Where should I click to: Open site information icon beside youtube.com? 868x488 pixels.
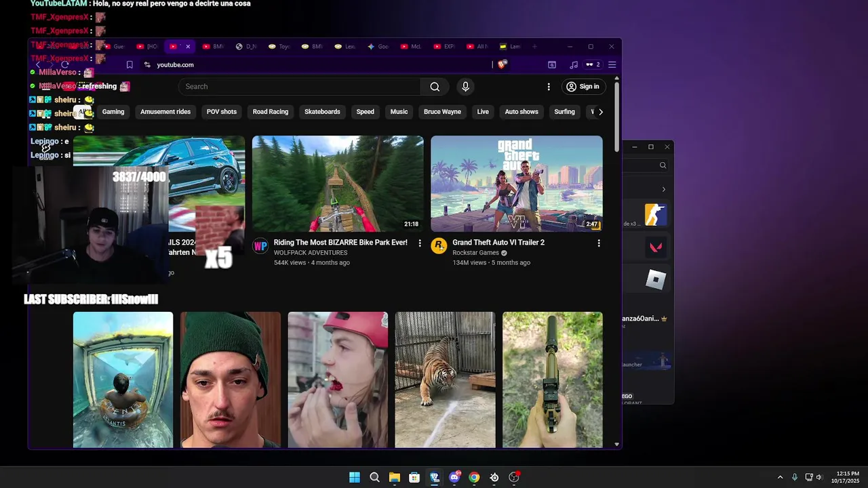click(x=147, y=65)
